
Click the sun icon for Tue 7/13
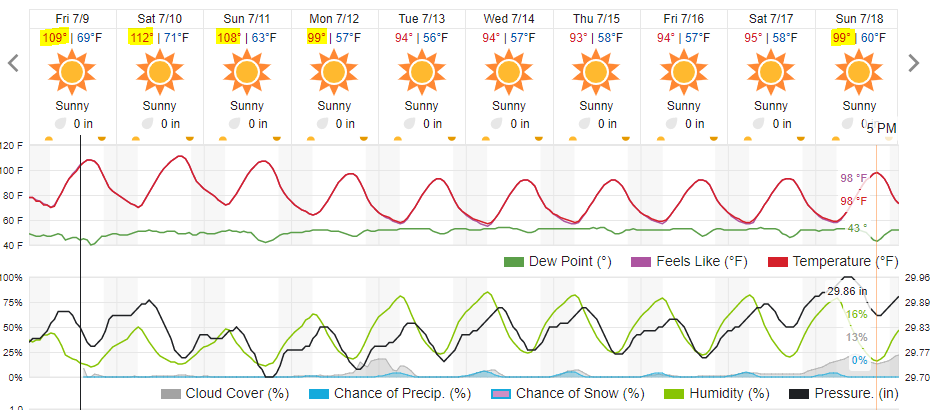[x=422, y=72]
